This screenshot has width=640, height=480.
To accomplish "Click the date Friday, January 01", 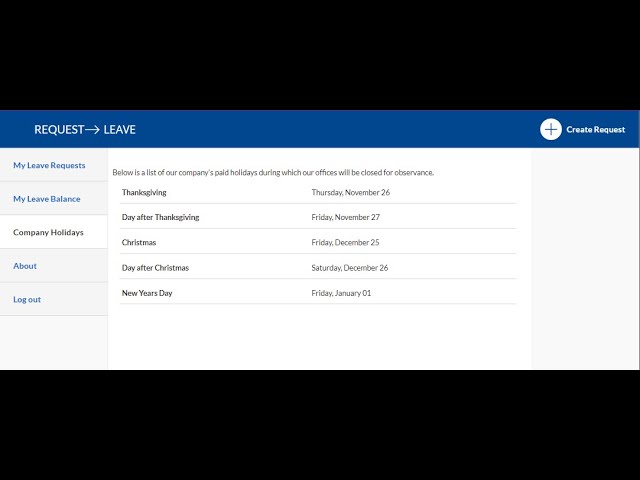I will coord(341,293).
